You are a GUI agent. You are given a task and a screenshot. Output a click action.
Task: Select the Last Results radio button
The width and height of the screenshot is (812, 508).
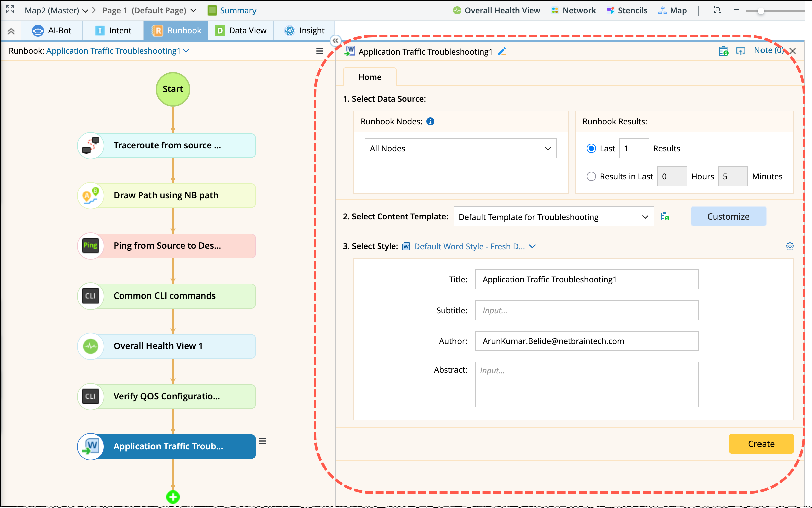[591, 148]
